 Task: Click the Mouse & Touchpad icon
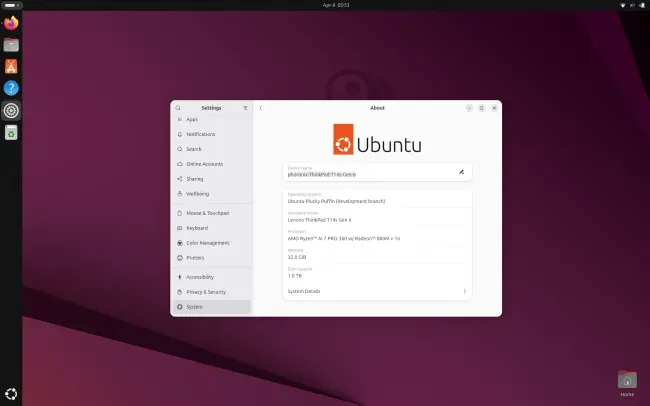click(179, 213)
